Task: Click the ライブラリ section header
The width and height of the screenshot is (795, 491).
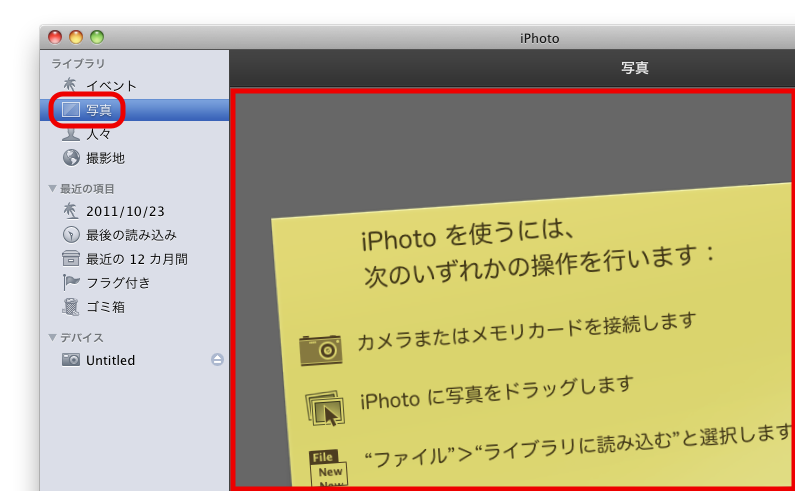Action: (78, 63)
